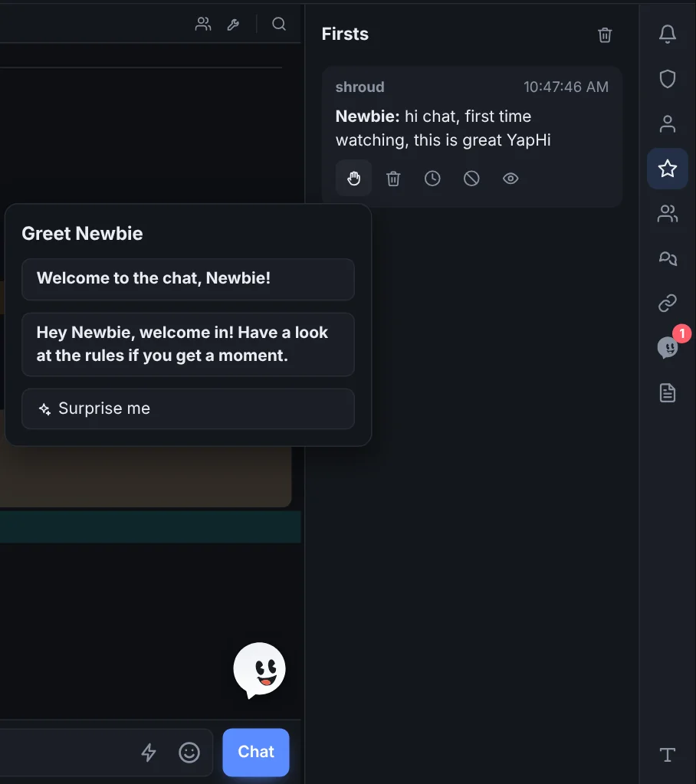Open the conversations bubbles sidebar icon
This screenshot has width=696, height=784.
668,258
